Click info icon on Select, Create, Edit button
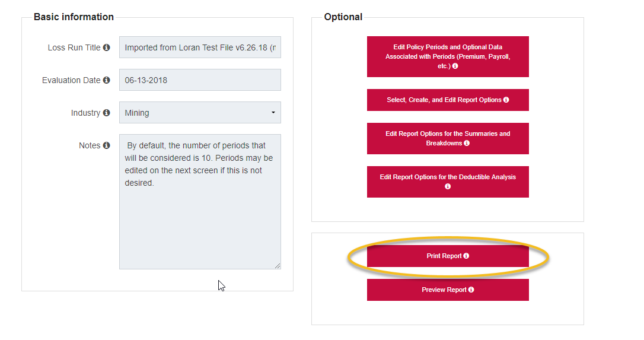644x340 pixels. (x=506, y=100)
